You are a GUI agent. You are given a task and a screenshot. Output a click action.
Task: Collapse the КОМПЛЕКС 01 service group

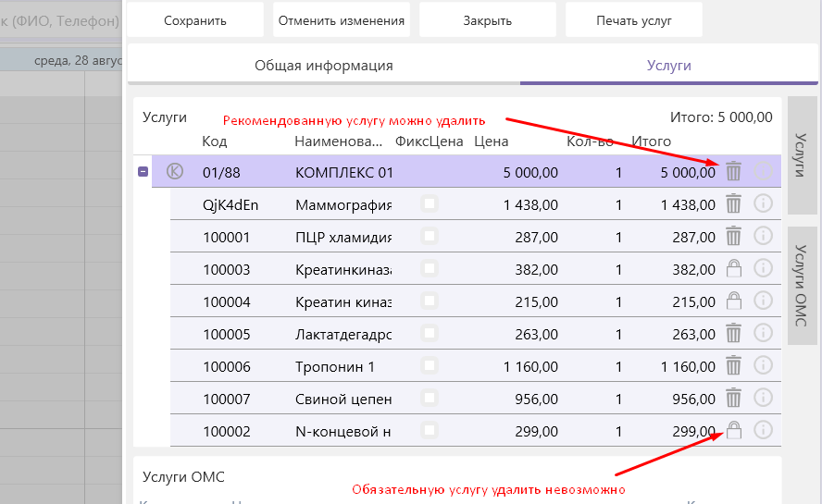(143, 172)
